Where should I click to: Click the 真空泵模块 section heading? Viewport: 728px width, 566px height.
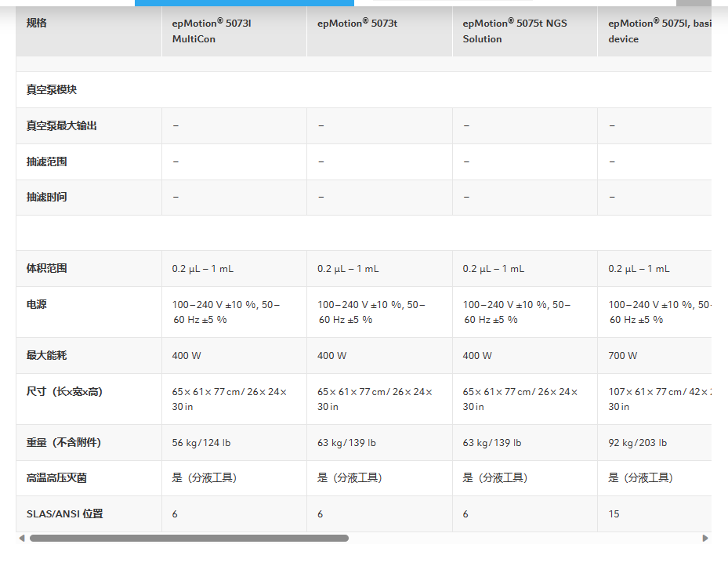pos(52,90)
